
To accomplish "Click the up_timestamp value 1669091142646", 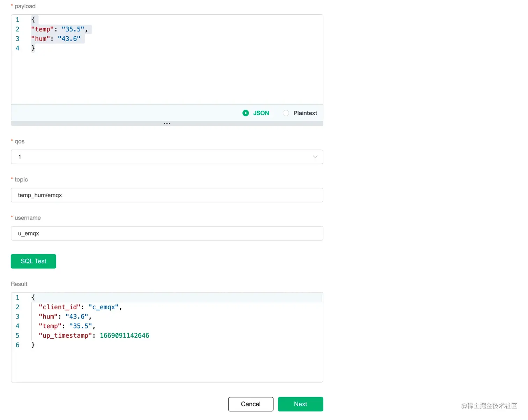I will coord(124,336).
